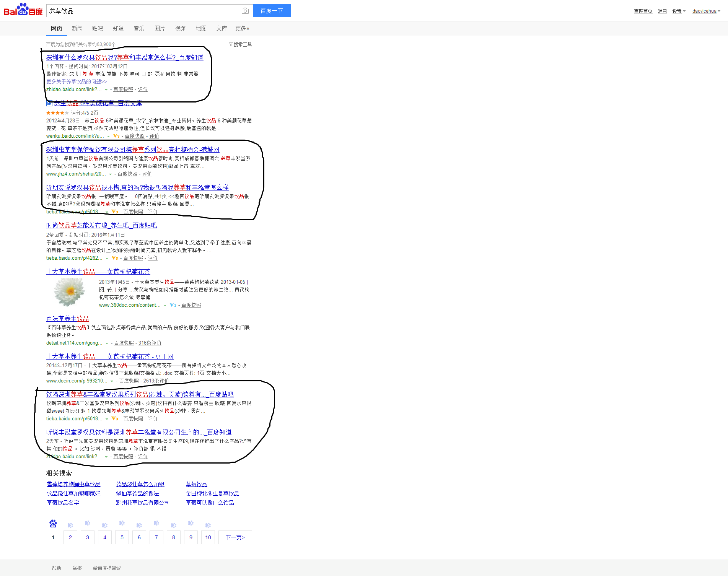Open result 时尚饮品草芝能发布啦 养生吧
This screenshot has width=728, height=576.
click(101, 225)
